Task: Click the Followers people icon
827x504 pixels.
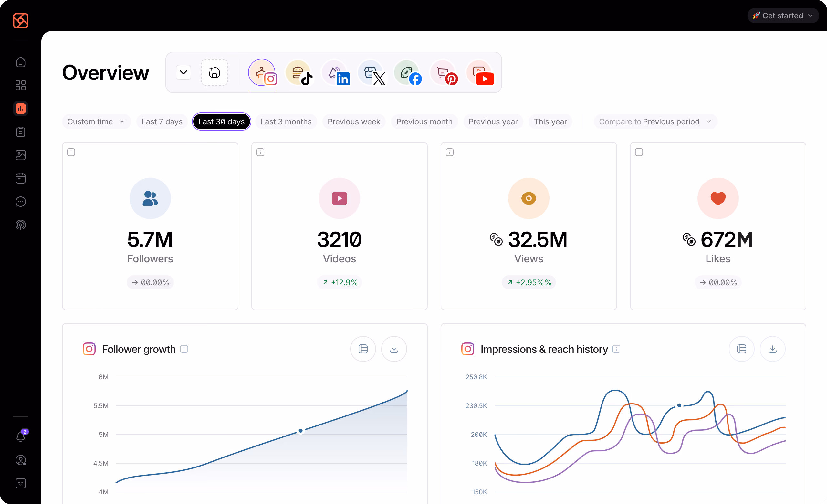Action: [x=150, y=198]
